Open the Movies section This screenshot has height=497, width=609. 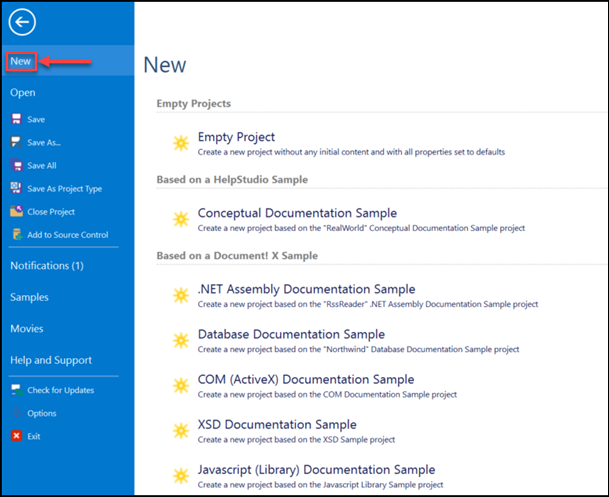(x=26, y=328)
